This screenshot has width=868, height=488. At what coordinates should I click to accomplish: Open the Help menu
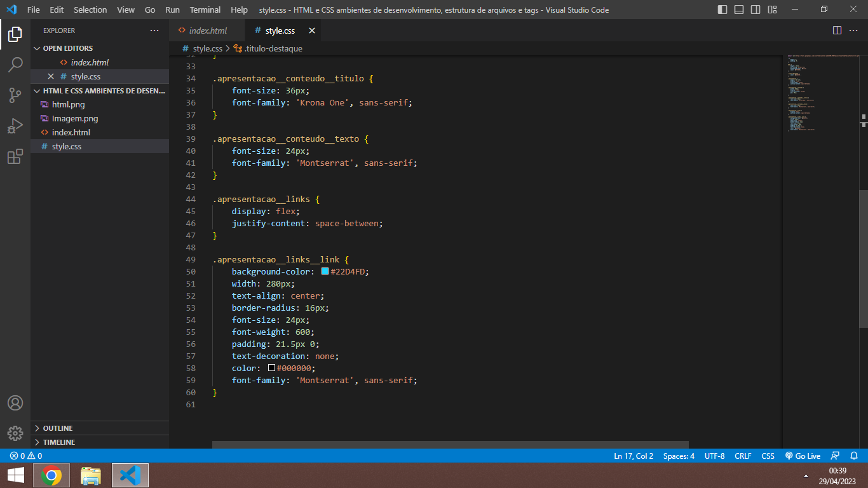point(240,10)
